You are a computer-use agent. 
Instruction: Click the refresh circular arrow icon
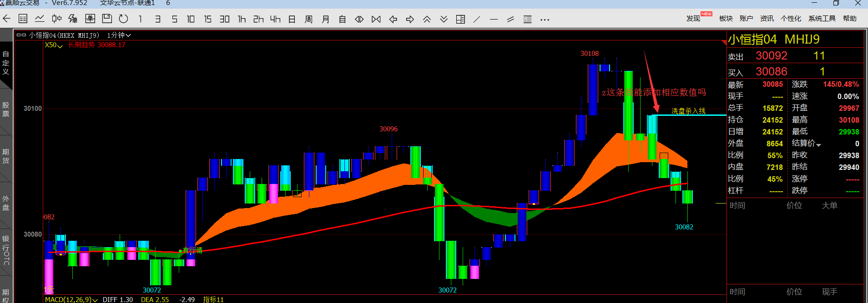(x=123, y=19)
